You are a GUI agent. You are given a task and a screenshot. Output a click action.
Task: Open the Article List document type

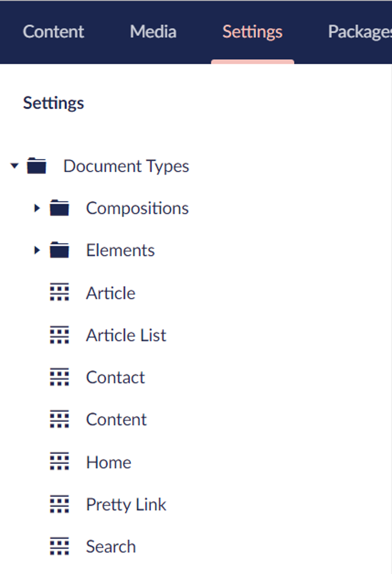[x=126, y=335]
